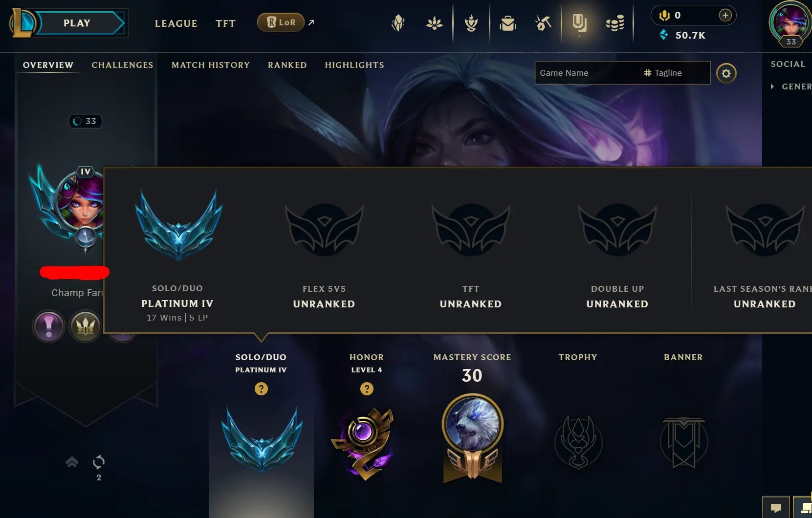Switch to the Match History tab

coord(211,65)
